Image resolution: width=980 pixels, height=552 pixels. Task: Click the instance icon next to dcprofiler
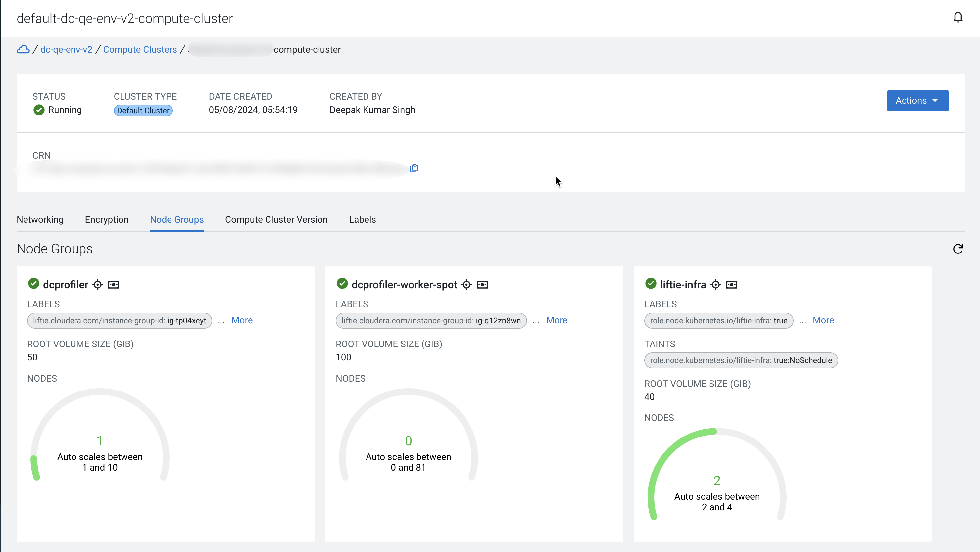click(113, 284)
